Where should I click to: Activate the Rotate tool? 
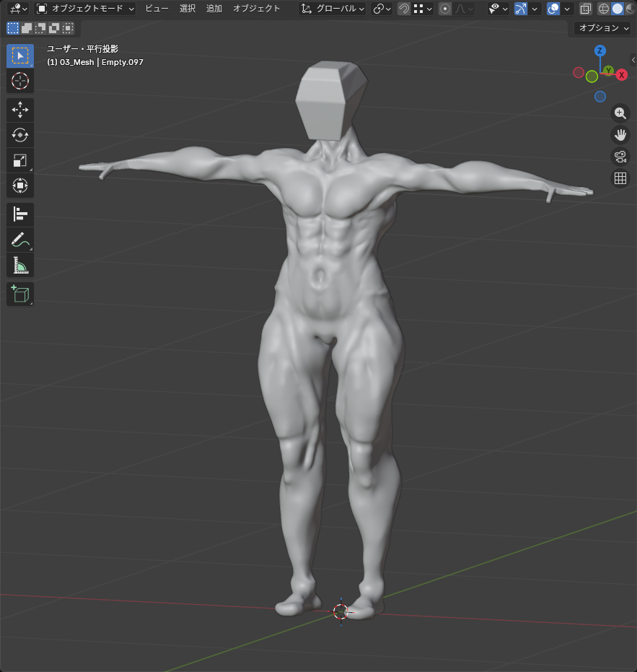coord(20,135)
